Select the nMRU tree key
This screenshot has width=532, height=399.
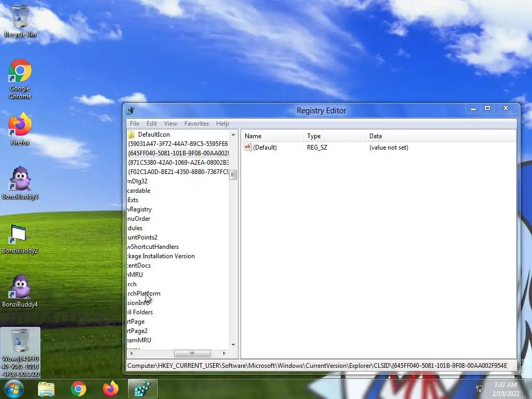[135, 275]
